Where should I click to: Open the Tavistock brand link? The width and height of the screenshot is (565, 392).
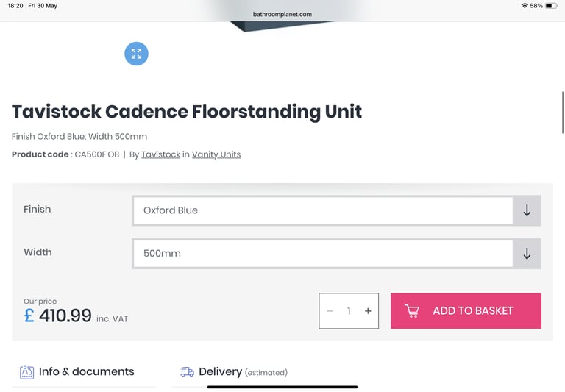point(160,154)
